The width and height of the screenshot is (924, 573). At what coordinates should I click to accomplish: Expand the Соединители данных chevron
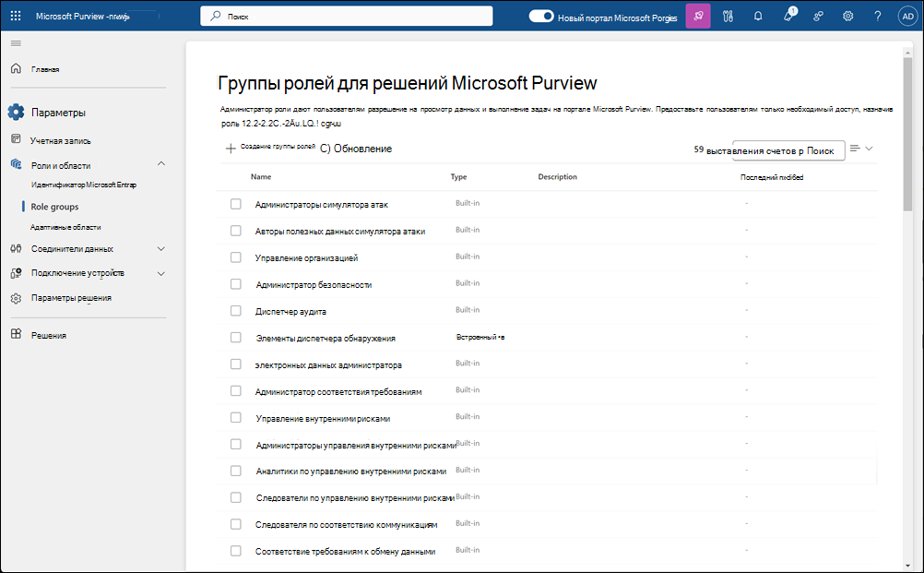pyautogui.click(x=160, y=249)
